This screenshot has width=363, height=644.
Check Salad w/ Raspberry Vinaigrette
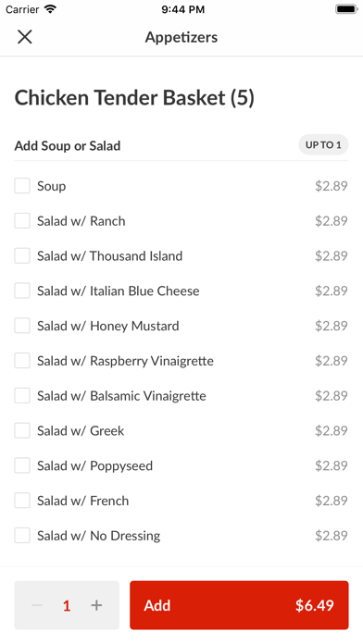[x=22, y=360]
